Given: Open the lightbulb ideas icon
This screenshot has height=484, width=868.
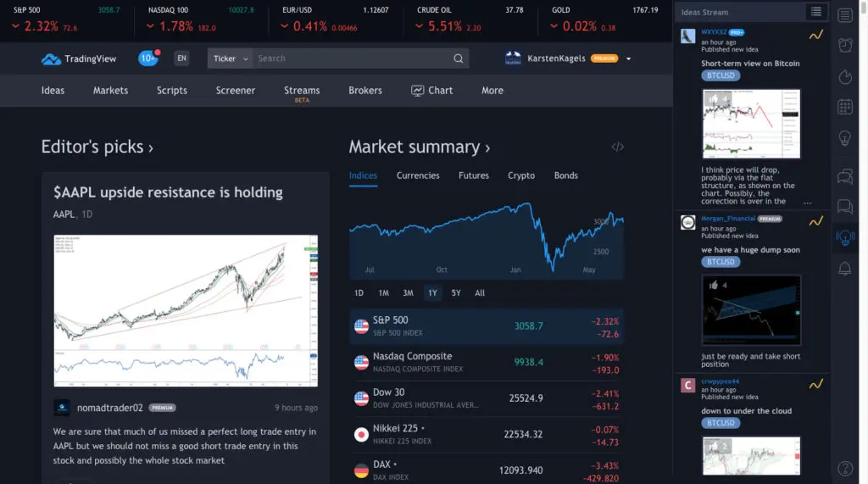Looking at the screenshot, I should pos(844,137).
